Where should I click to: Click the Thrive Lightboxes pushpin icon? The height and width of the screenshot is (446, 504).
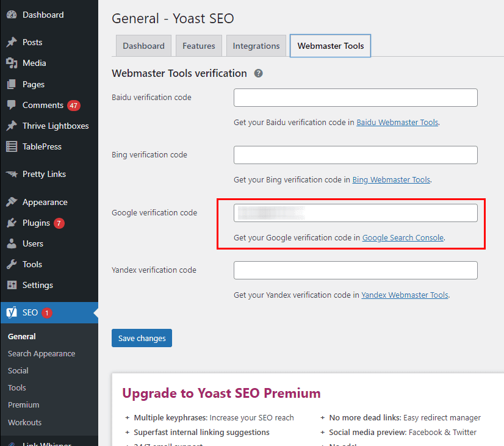click(x=11, y=126)
